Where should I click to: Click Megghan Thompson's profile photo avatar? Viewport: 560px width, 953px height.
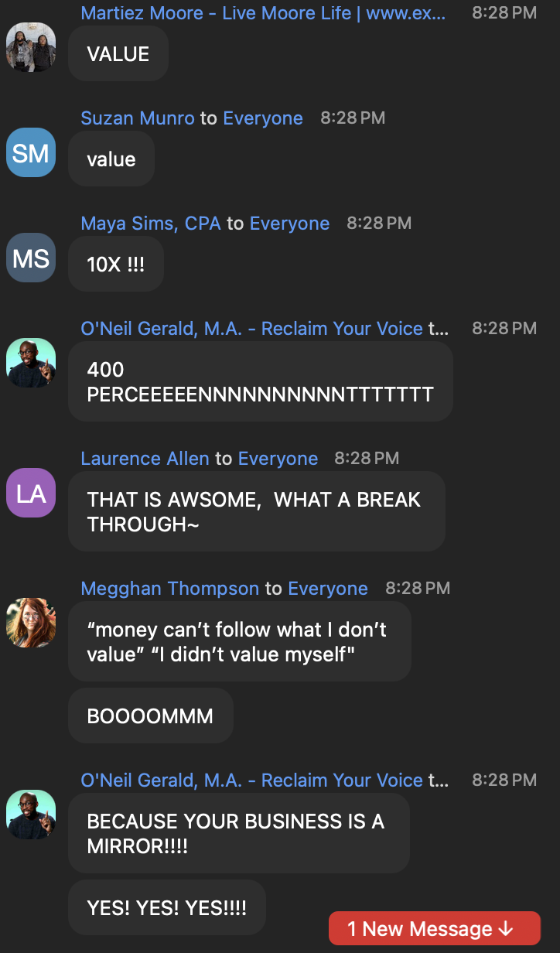[31, 623]
